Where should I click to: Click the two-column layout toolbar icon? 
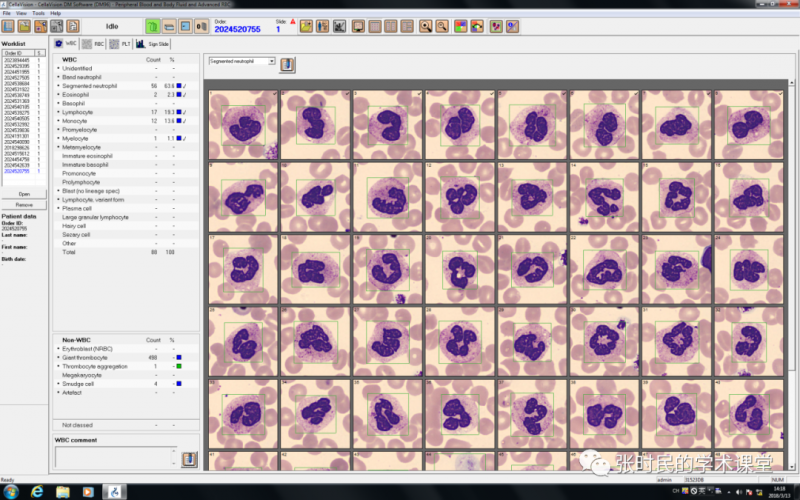point(391,26)
